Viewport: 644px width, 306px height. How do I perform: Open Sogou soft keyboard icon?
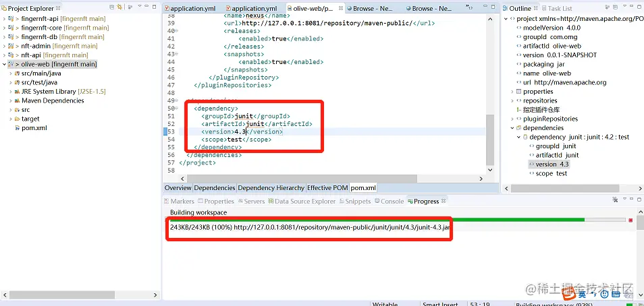click(615, 294)
